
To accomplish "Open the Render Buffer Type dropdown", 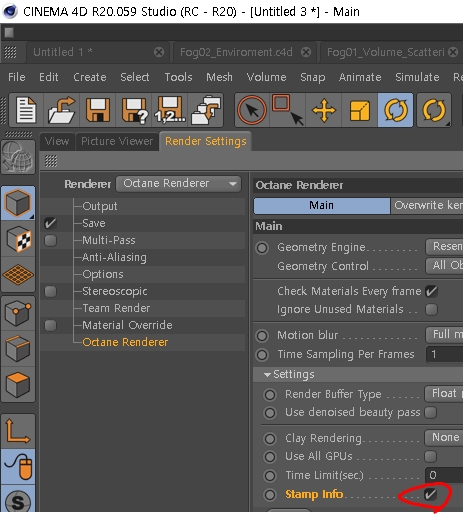I will pyautogui.click(x=444, y=394).
